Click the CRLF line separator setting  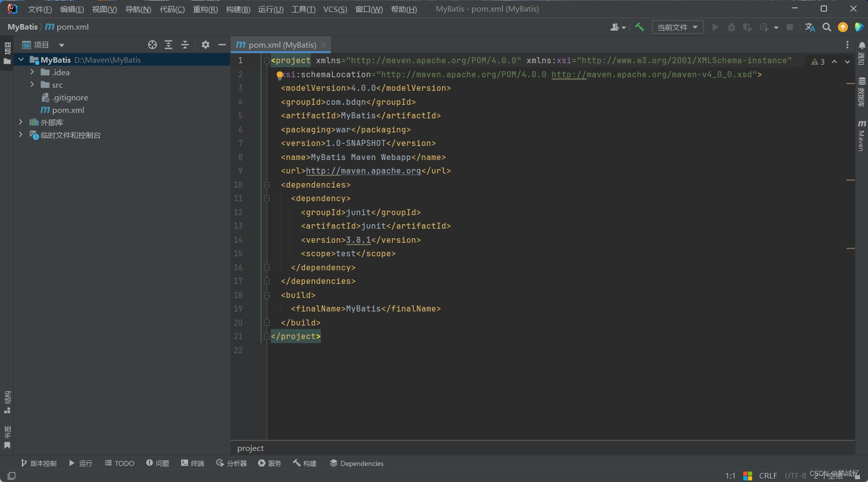(768, 475)
